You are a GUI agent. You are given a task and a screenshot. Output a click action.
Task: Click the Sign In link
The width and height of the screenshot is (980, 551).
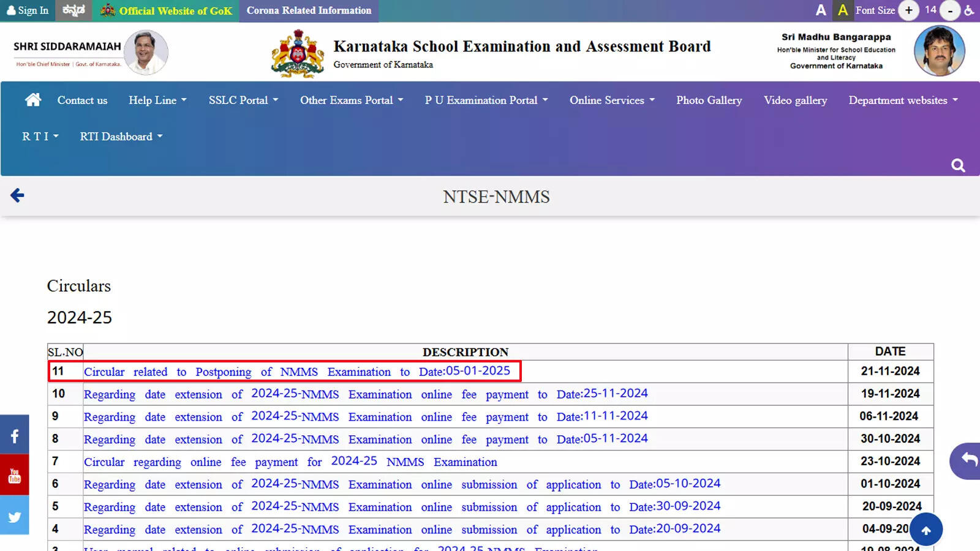pyautogui.click(x=28, y=10)
